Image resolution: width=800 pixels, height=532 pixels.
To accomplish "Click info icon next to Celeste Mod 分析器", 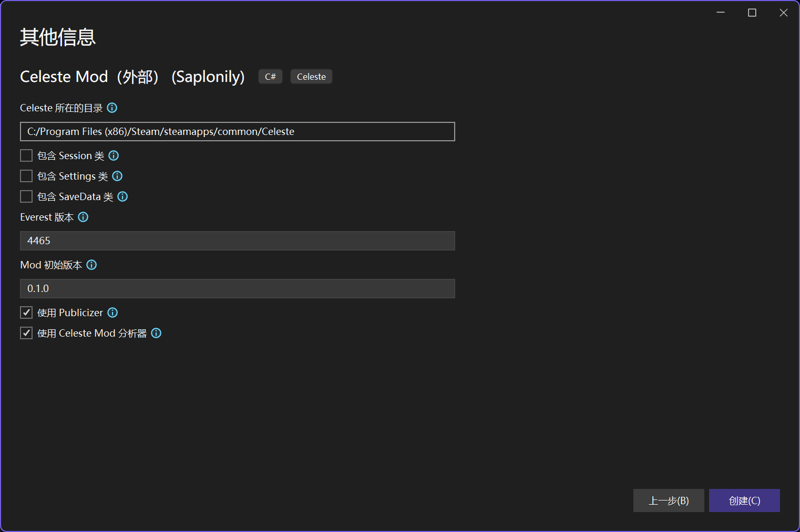I will (x=156, y=333).
